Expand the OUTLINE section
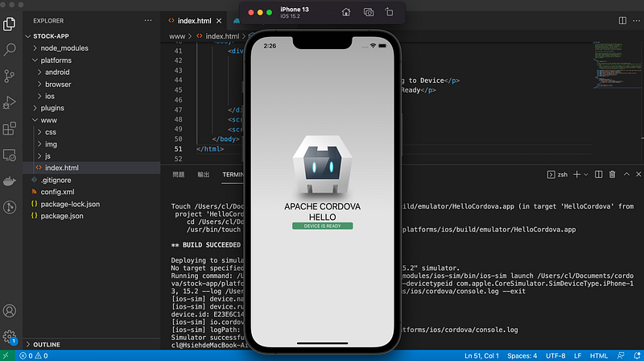This screenshot has width=644, height=361. click(92, 345)
